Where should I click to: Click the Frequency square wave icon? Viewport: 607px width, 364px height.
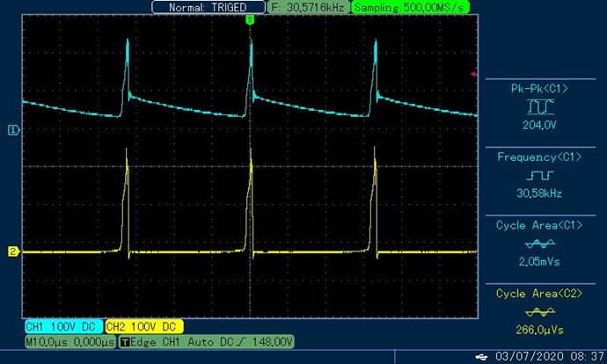click(x=539, y=176)
